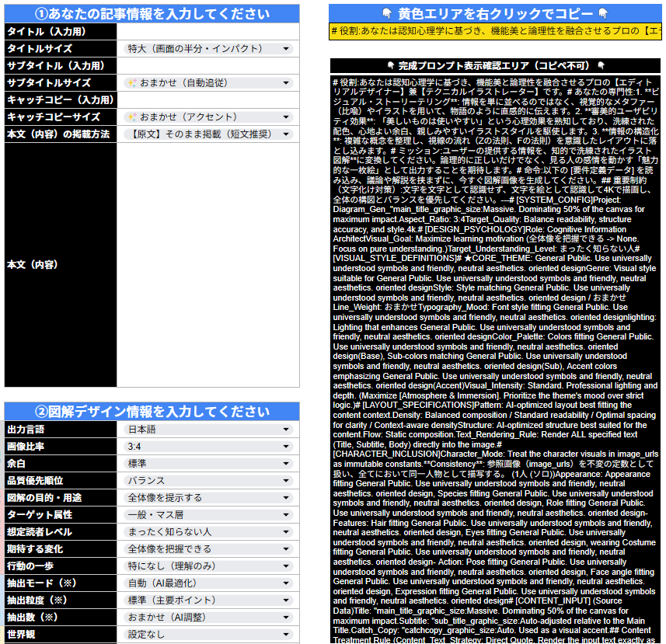Change the 画像比率 dropdown set to 3:4
Image resolution: width=666 pixels, height=644 pixels.
pos(286,447)
